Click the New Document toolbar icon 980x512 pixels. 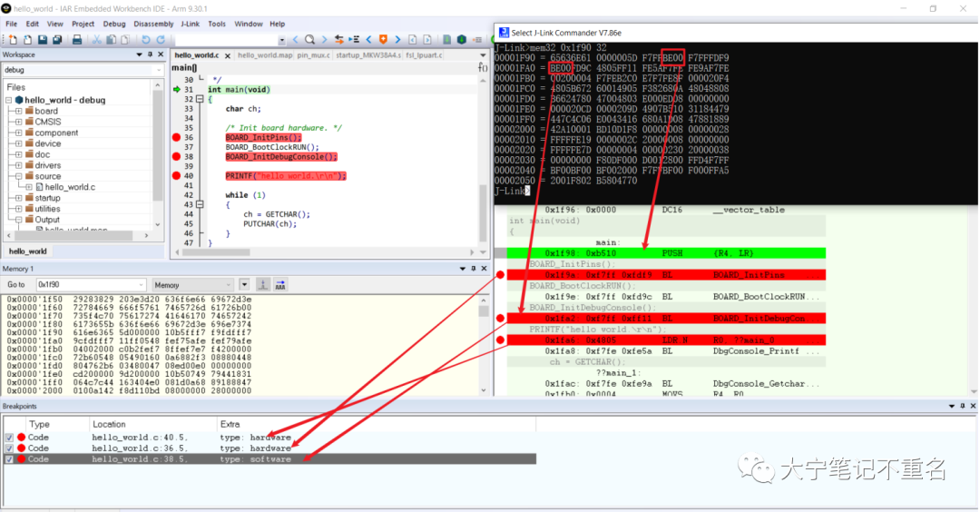(x=13, y=39)
